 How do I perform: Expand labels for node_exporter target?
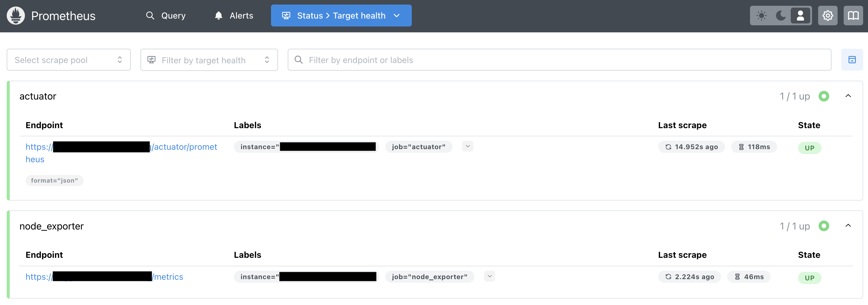point(490,276)
